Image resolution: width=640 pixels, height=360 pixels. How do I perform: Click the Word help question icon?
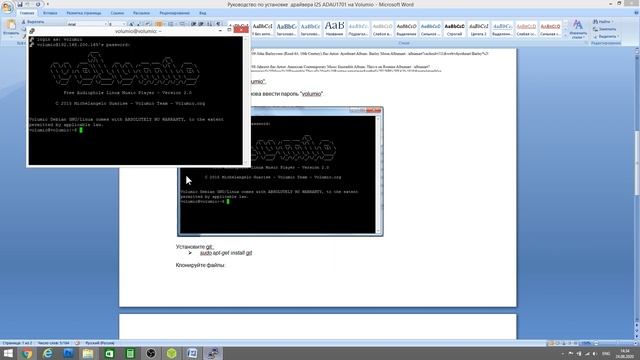(636, 13)
